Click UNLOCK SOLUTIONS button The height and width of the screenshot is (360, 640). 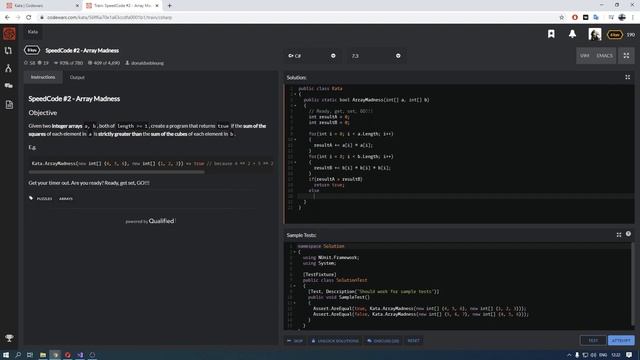pyautogui.click(x=335, y=340)
